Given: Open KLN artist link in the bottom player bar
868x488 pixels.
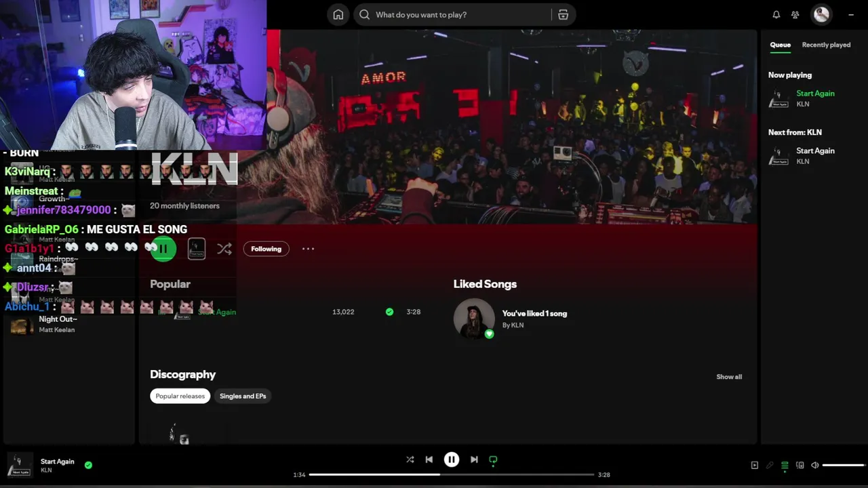Looking at the screenshot, I should [x=46, y=470].
